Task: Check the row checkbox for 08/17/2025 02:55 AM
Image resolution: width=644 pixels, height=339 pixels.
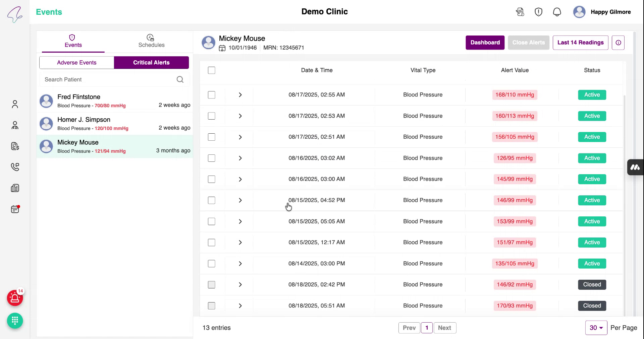Action: 212,95
